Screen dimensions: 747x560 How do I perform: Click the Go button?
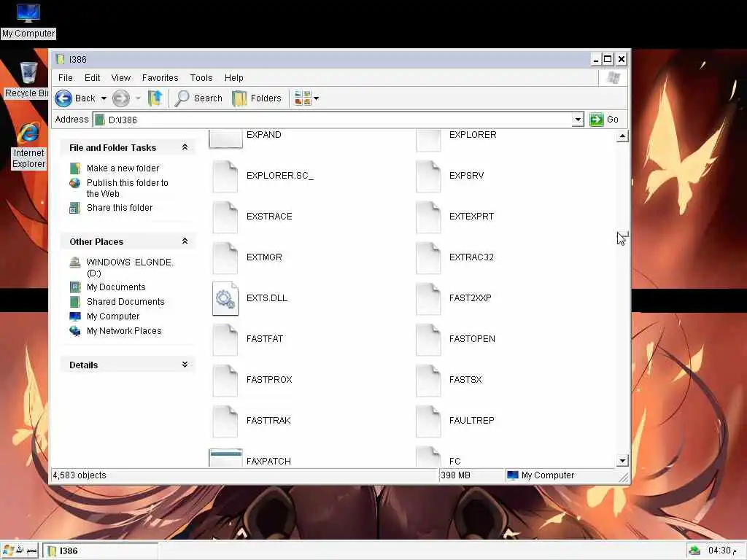[x=604, y=120]
